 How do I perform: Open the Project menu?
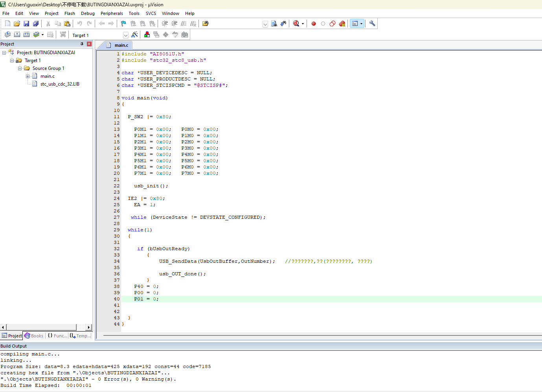pyautogui.click(x=51, y=13)
